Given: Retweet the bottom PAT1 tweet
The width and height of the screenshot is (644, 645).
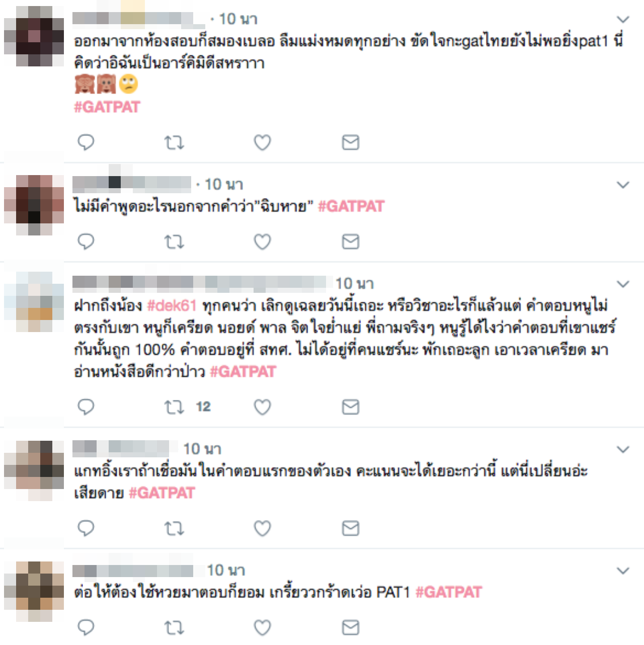Looking at the screenshot, I should [x=174, y=627].
